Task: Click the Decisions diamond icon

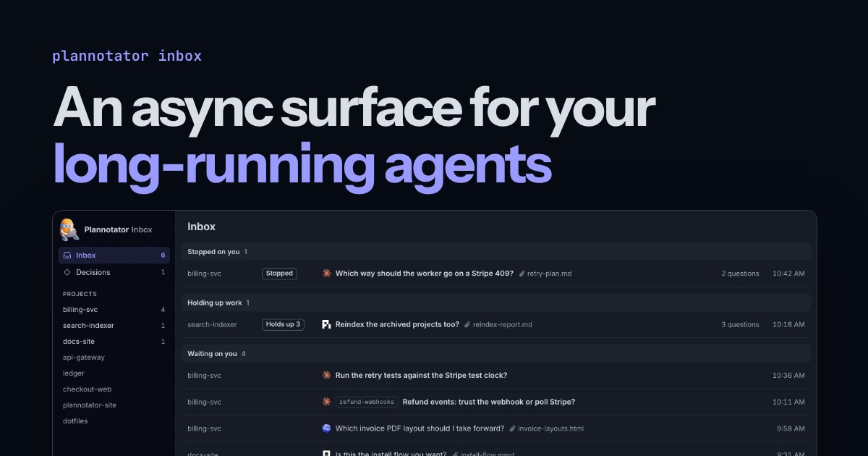Action: [x=67, y=272]
